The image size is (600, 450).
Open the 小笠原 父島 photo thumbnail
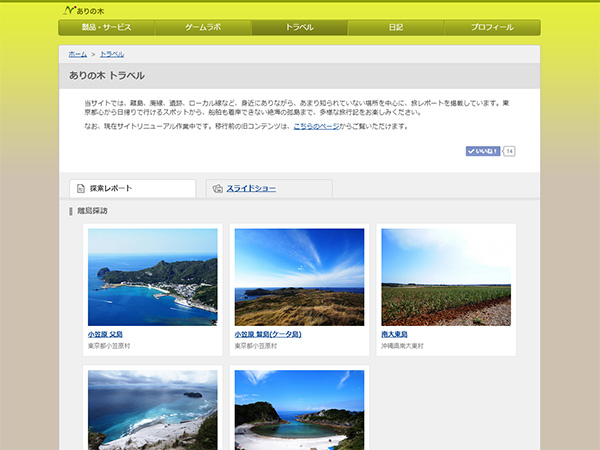(x=153, y=277)
